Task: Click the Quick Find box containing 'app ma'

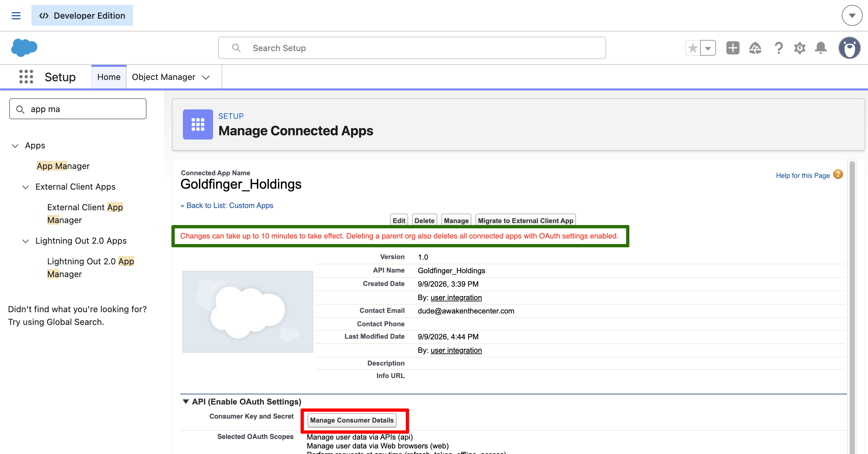Action: point(78,109)
